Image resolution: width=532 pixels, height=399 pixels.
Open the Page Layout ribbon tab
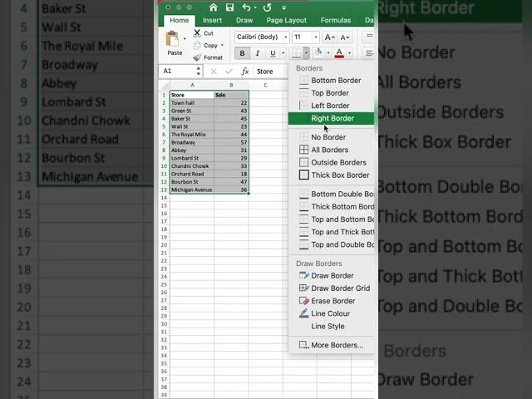coord(286,20)
